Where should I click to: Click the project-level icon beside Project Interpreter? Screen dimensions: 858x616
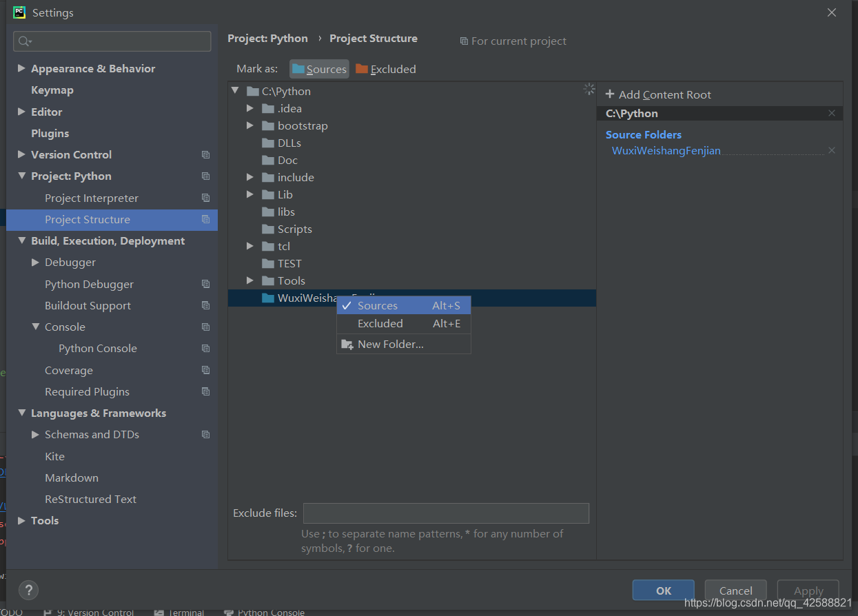(x=205, y=198)
